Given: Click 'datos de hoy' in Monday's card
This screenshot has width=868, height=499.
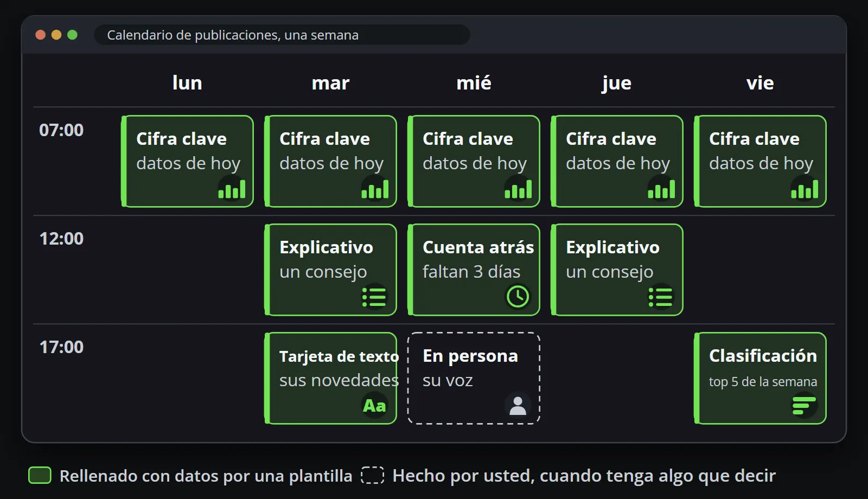Looking at the screenshot, I should pos(188,164).
